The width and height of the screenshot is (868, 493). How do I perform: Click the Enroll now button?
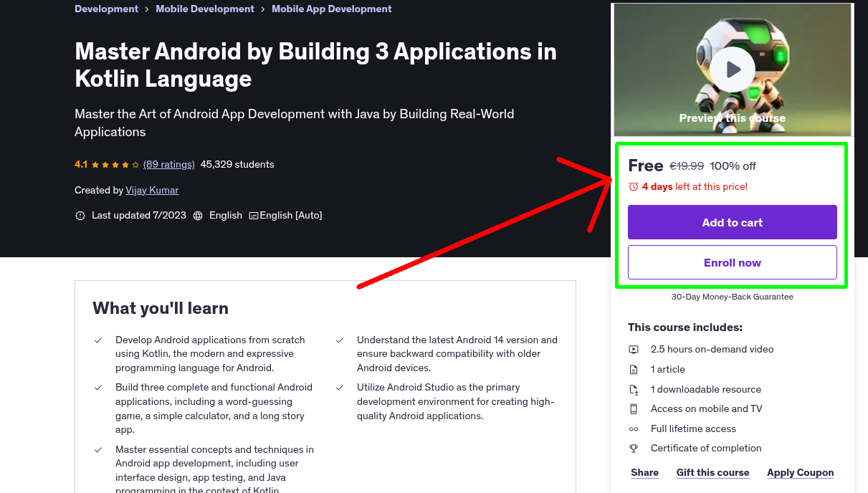pyautogui.click(x=733, y=262)
